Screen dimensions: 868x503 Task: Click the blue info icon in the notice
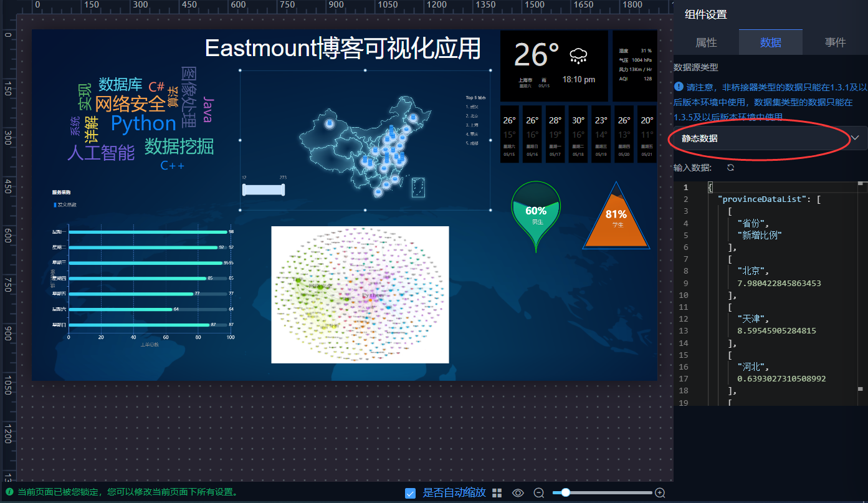coord(679,87)
